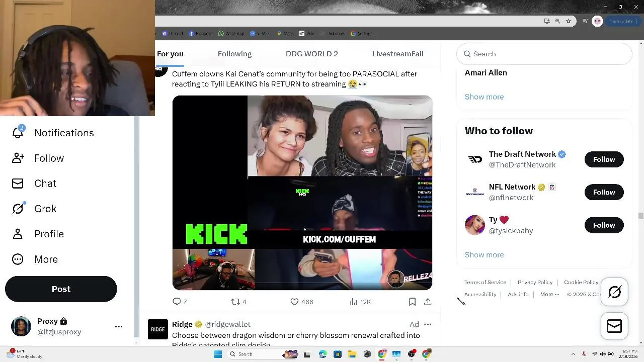
Task: Click microphone icon in system tray
Action: coord(584,354)
